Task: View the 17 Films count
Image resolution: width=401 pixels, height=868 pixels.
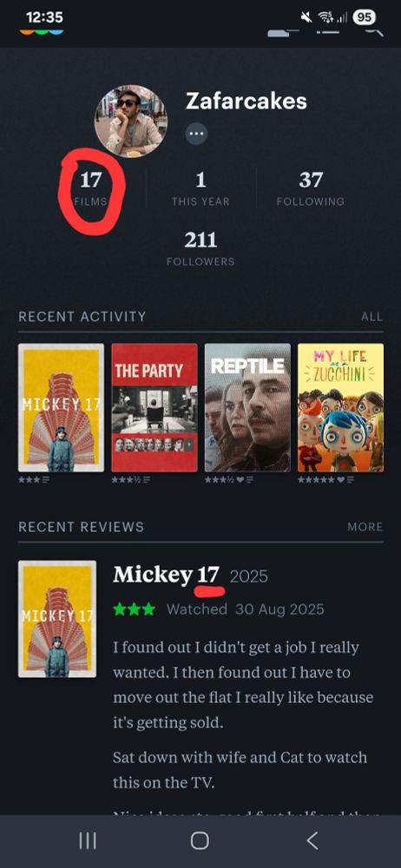Action: [91, 187]
